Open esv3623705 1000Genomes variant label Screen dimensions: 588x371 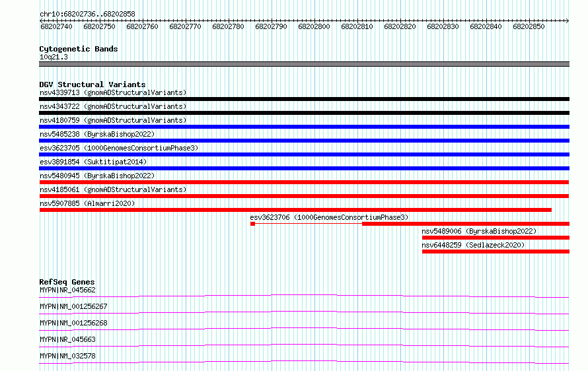tap(119, 148)
